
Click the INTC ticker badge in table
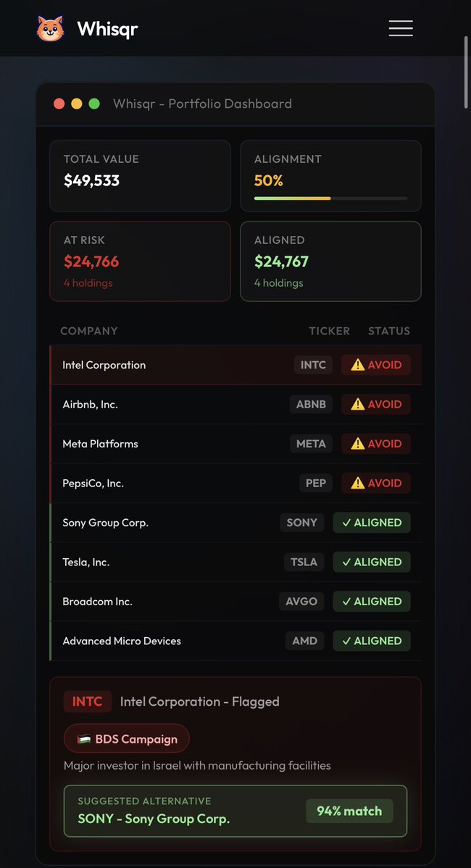314,365
